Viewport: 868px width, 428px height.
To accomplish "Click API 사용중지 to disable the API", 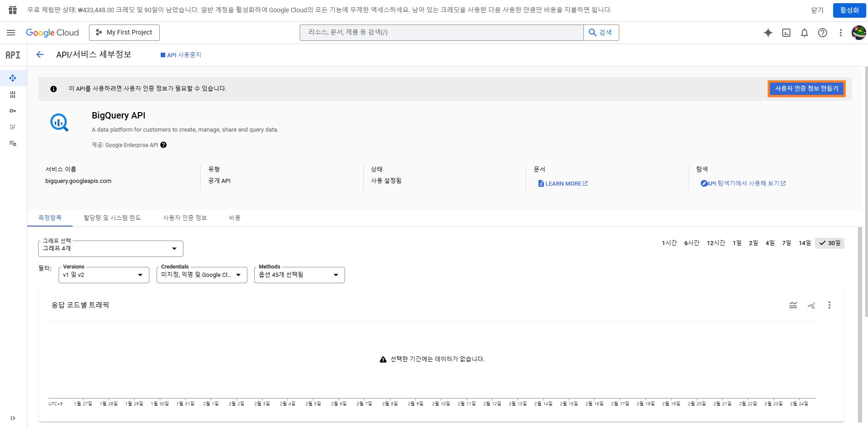I will (x=181, y=55).
